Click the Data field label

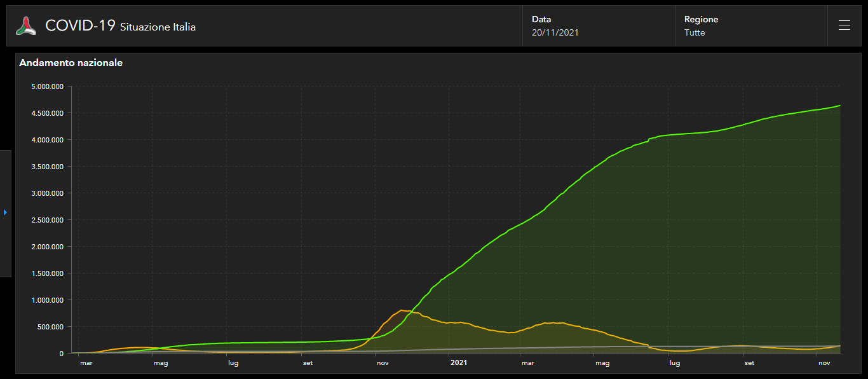tap(541, 19)
